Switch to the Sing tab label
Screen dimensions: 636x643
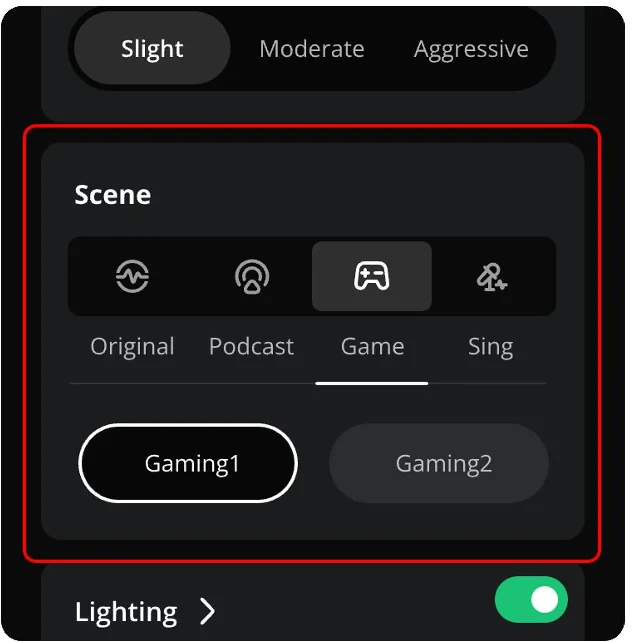(490, 347)
